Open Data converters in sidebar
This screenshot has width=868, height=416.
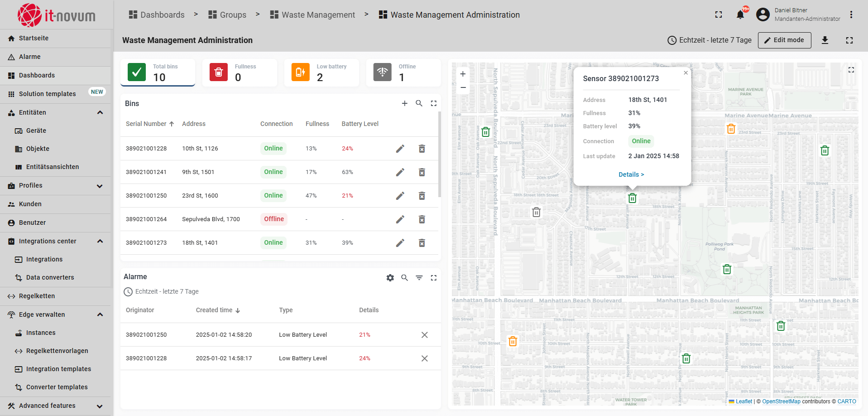coord(50,277)
